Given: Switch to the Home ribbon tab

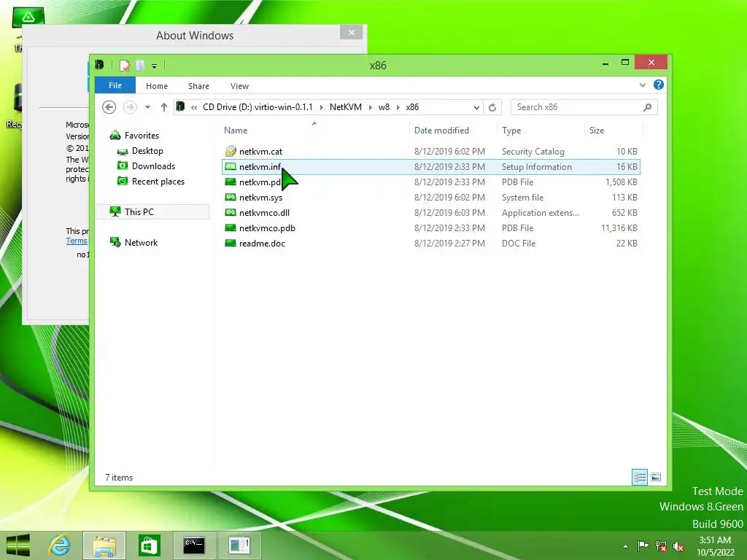Looking at the screenshot, I should click(x=157, y=86).
